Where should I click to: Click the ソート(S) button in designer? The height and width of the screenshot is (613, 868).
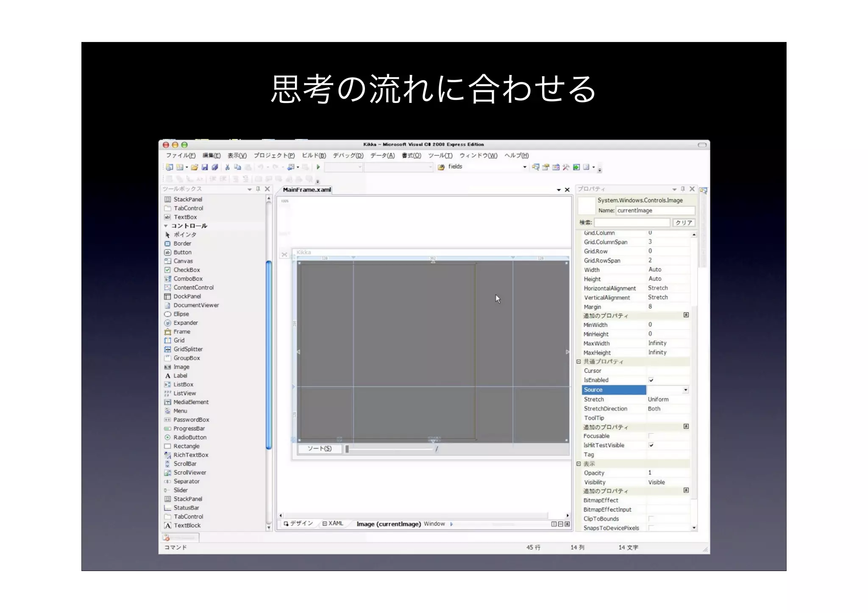pos(320,449)
